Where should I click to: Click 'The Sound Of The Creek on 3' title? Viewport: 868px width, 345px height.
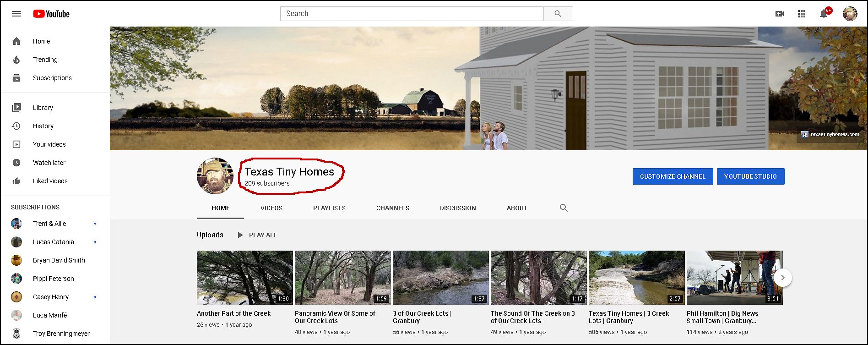(533, 317)
